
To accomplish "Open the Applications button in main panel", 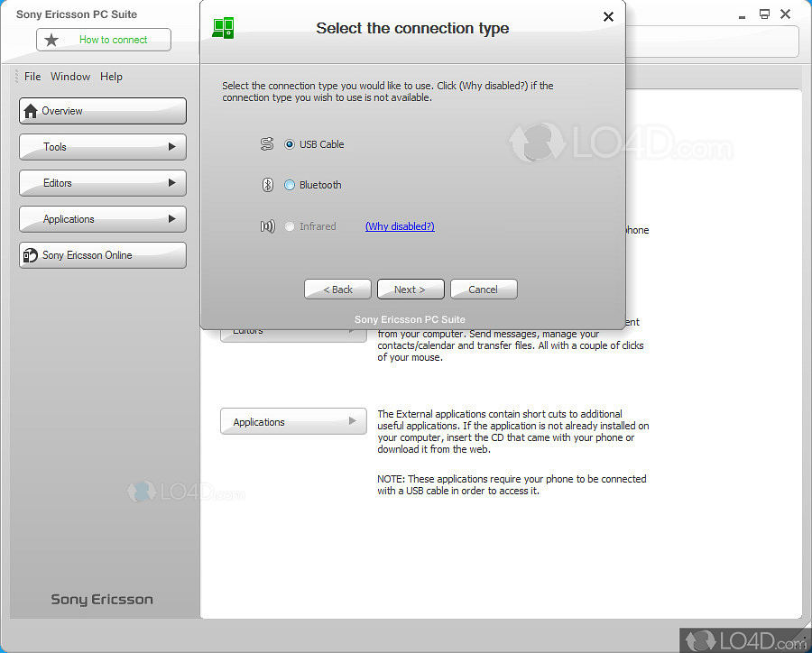I will pos(293,421).
